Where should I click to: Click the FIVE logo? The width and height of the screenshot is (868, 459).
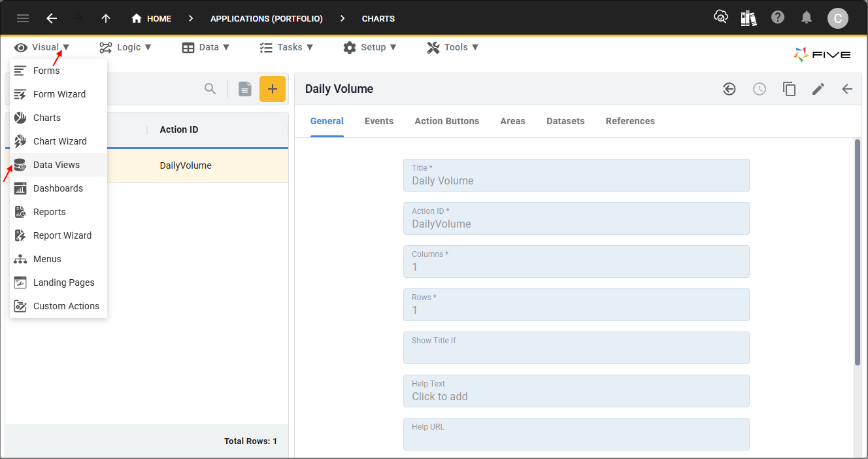(822, 55)
